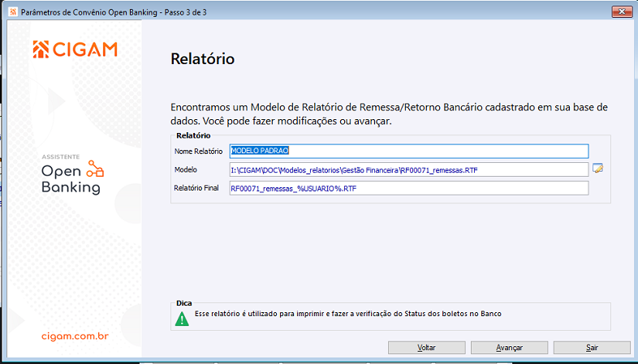Click the Relatório heading text

click(x=202, y=59)
